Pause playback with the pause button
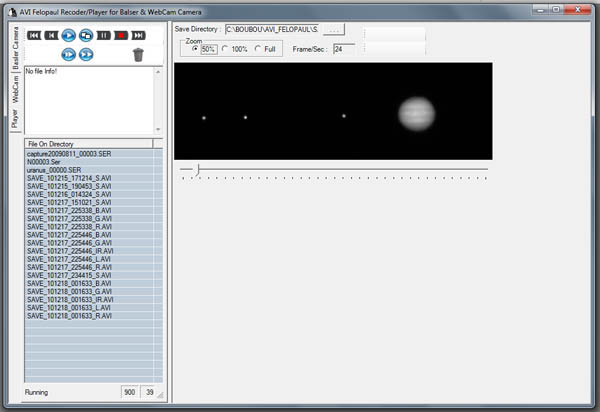The width and height of the screenshot is (600, 412). click(x=104, y=36)
